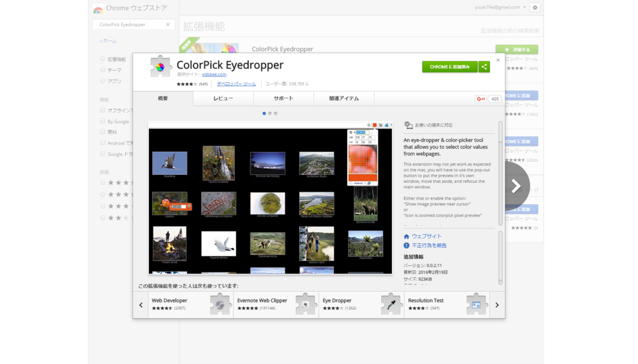Select the two-star rating radio filter
Image resolution: width=638 pixels, height=364 pixels.
103,218
